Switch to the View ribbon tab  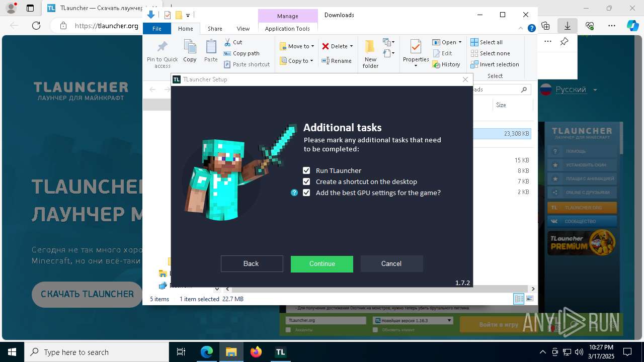click(x=243, y=29)
